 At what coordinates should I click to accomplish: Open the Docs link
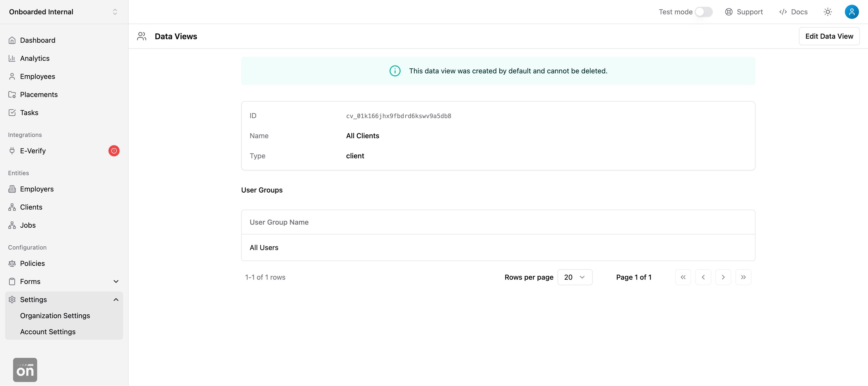(793, 12)
